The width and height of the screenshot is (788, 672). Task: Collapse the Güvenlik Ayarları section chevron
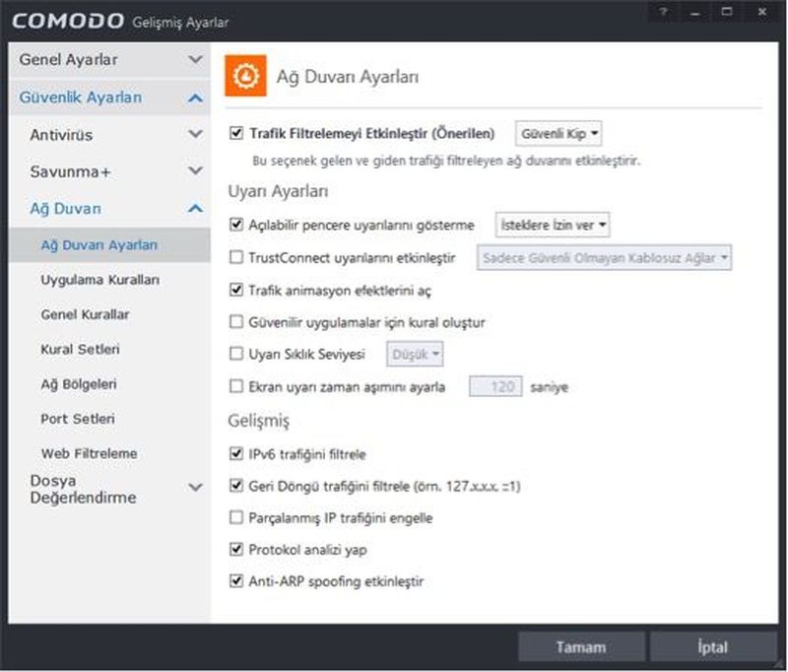pyautogui.click(x=195, y=98)
